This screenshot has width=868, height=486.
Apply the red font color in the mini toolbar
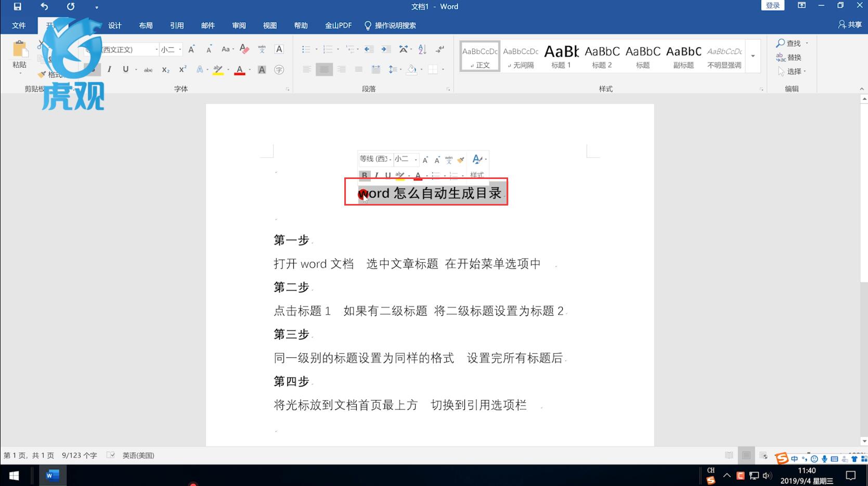coord(418,176)
